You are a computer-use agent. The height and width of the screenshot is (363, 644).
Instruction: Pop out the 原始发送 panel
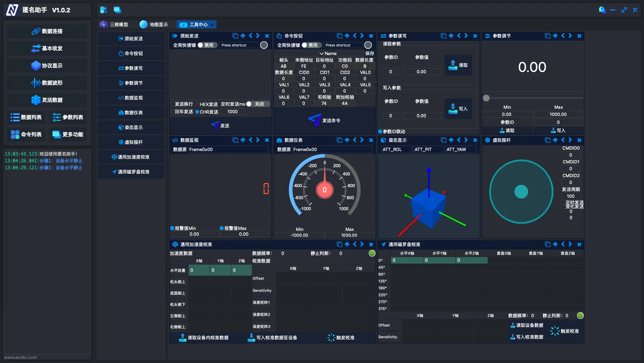pyautogui.click(x=235, y=36)
